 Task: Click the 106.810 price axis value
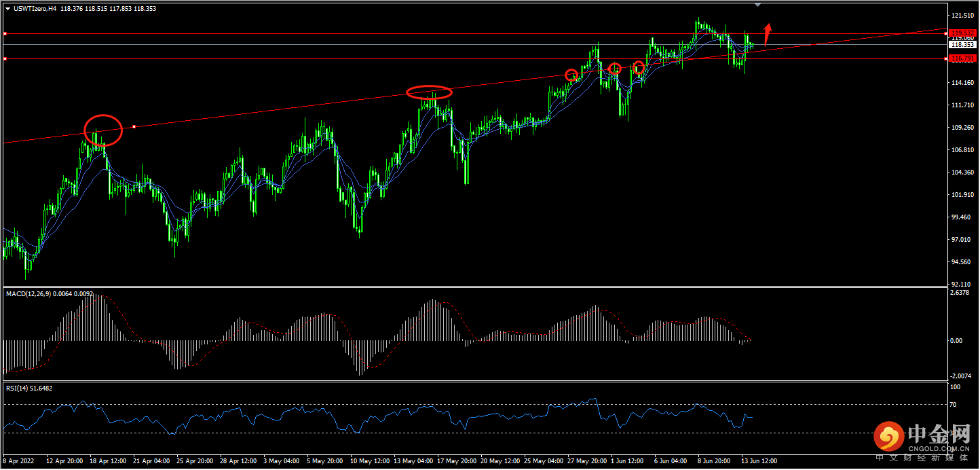coord(962,150)
